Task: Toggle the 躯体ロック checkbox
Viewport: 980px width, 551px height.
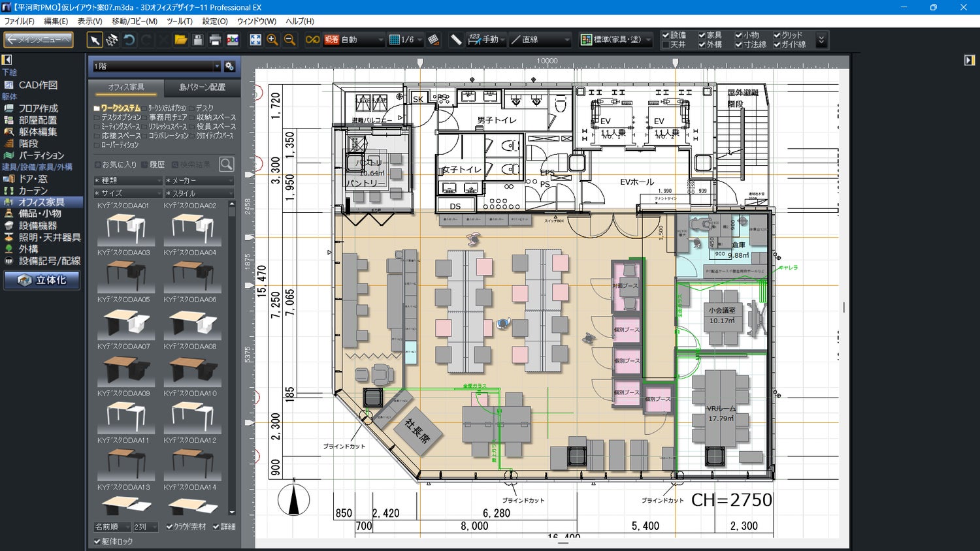Action: pyautogui.click(x=97, y=541)
